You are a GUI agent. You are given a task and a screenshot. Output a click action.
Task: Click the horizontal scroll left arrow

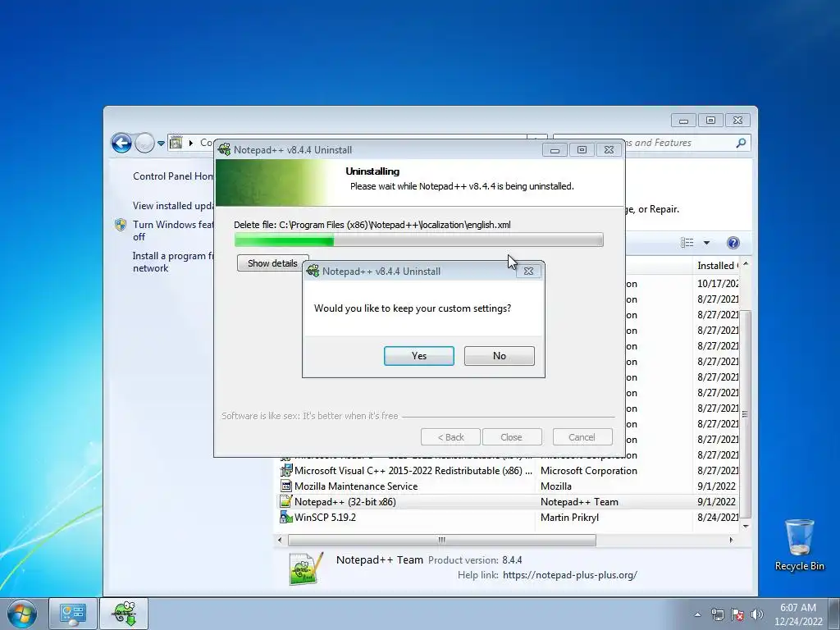pos(280,540)
